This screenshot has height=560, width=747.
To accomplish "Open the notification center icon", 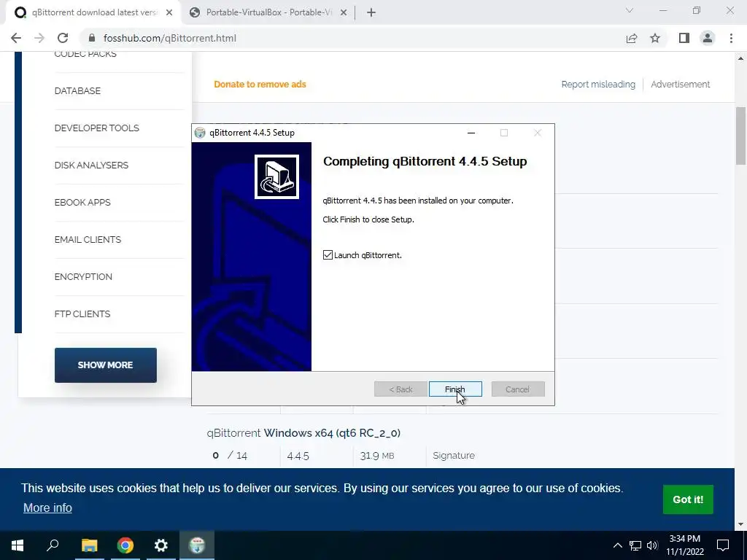I will click(723, 545).
